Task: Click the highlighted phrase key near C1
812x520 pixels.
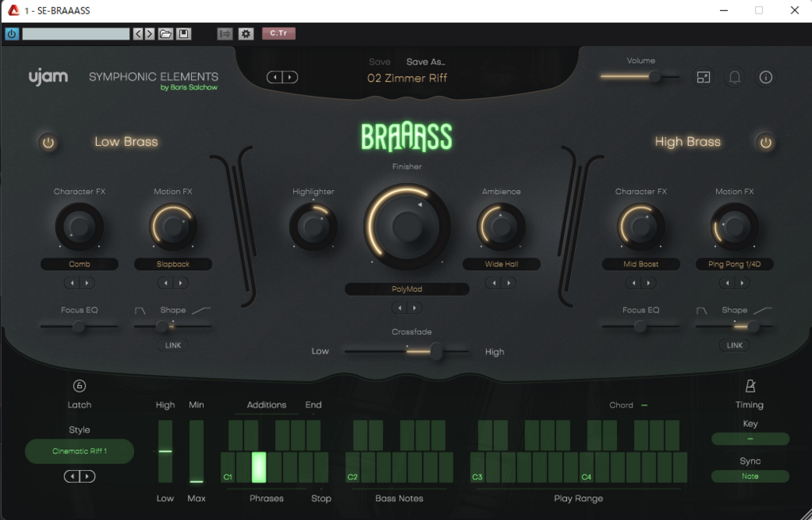Action: click(259, 467)
